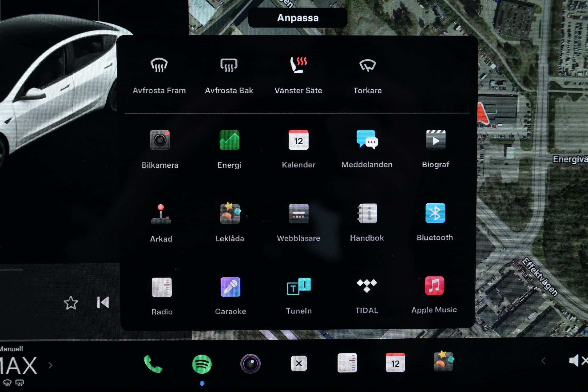Open the Bilkamera dashcam app
The height and width of the screenshot is (392, 588).
coord(160,140)
